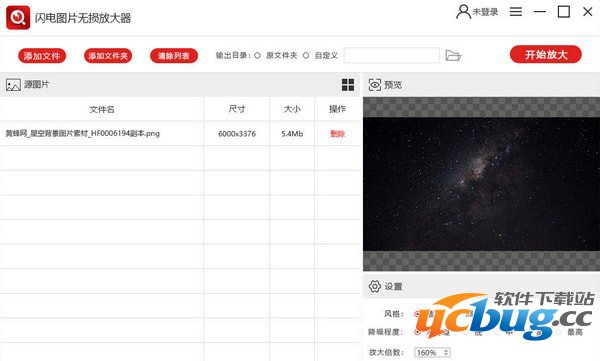The image size is (600, 361).
Task: Click the starry sky preview image
Action: tap(481, 184)
